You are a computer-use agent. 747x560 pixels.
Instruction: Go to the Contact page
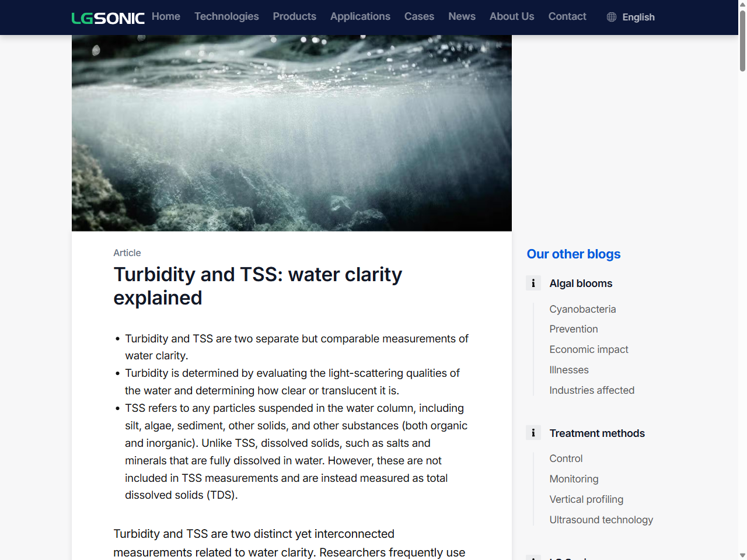[x=567, y=16]
